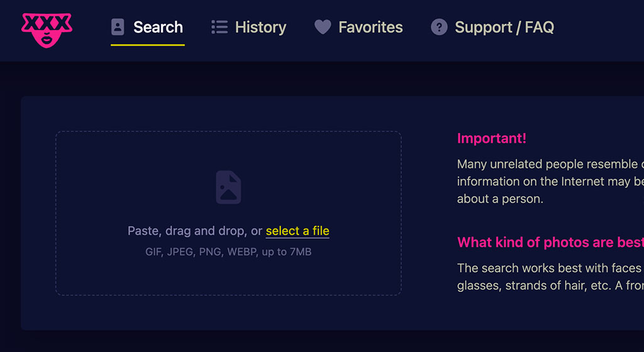Click 'The search works best with faces' paragraph
The width and height of the screenshot is (644, 352).
[550, 276]
